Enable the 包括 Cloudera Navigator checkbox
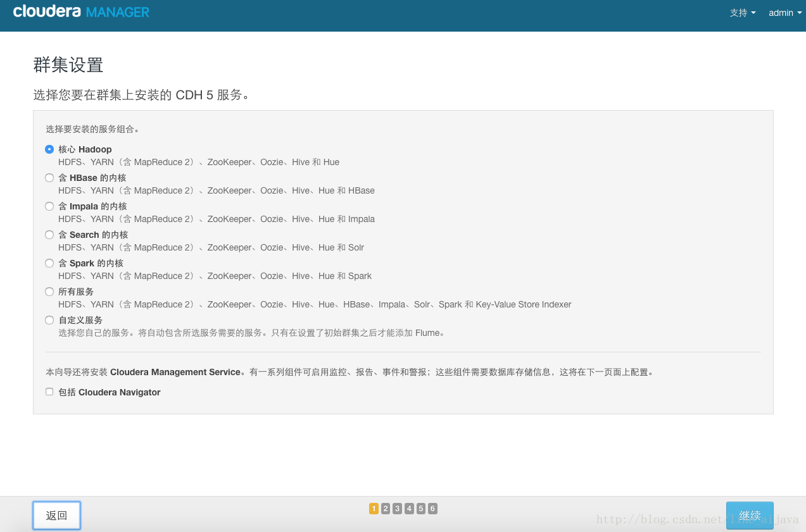The height and width of the screenshot is (532, 806). click(49, 392)
